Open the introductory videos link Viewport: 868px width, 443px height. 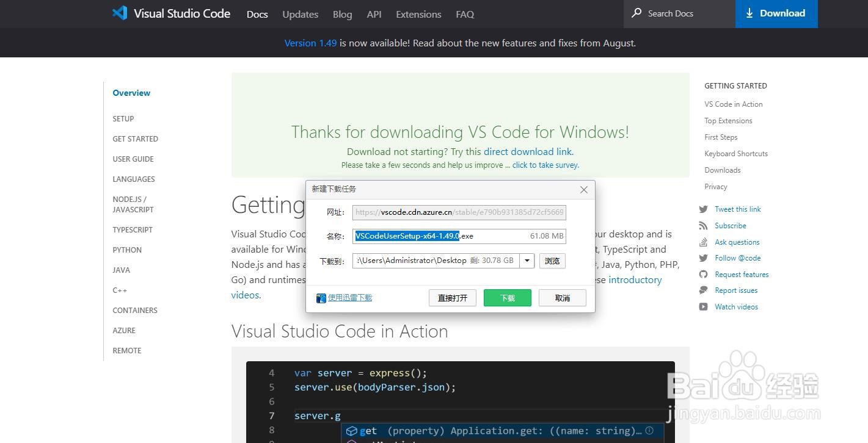(x=447, y=287)
